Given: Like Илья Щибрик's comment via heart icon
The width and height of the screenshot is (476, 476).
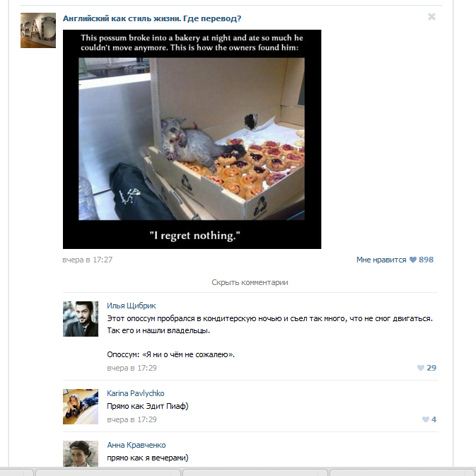Looking at the screenshot, I should click(421, 368).
